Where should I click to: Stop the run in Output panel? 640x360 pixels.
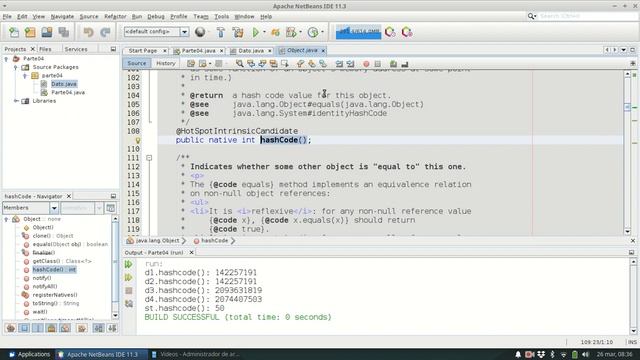129,291
